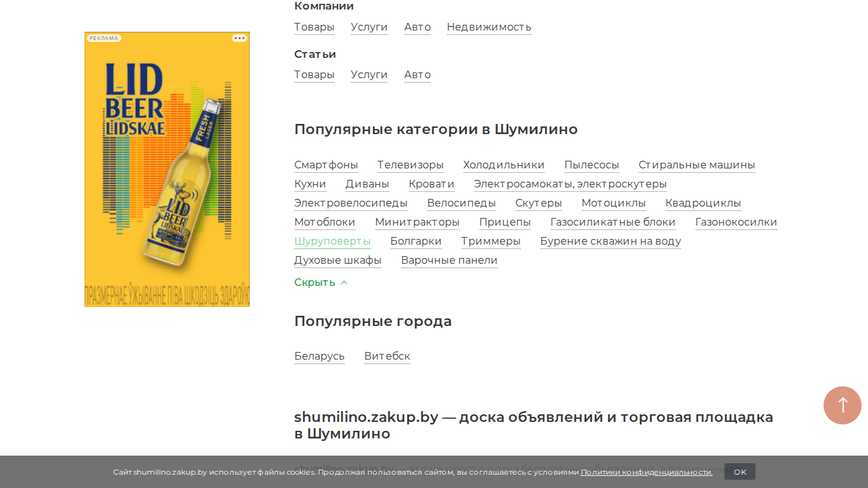Open the Lid Beer advertisement banner
Image resolution: width=868 pixels, height=488 pixels.
pos(167,169)
